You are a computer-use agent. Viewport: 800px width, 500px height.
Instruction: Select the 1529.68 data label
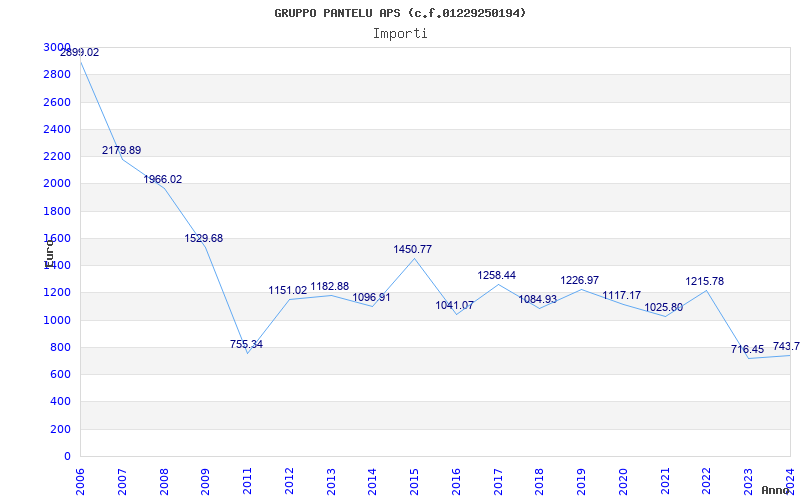point(204,238)
